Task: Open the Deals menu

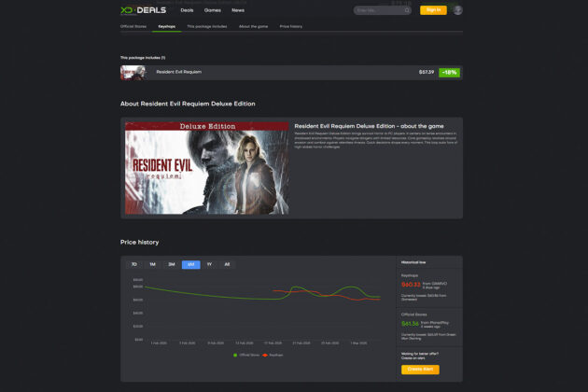Action: [187, 10]
